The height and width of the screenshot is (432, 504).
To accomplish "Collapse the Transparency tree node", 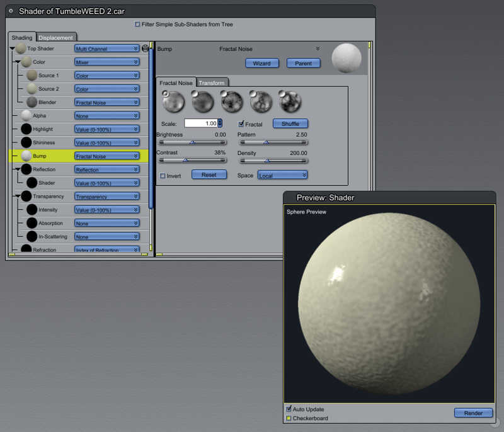I will 18,196.
